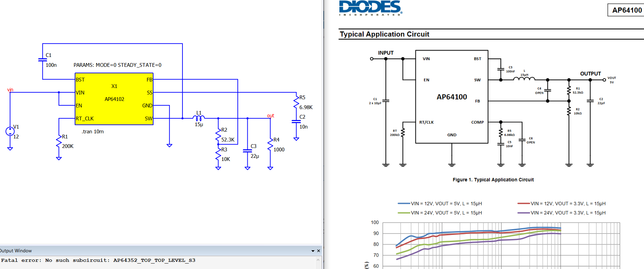Open the Output Window options dropdown arrow
This screenshot has height=269, width=644.
click(x=313, y=251)
